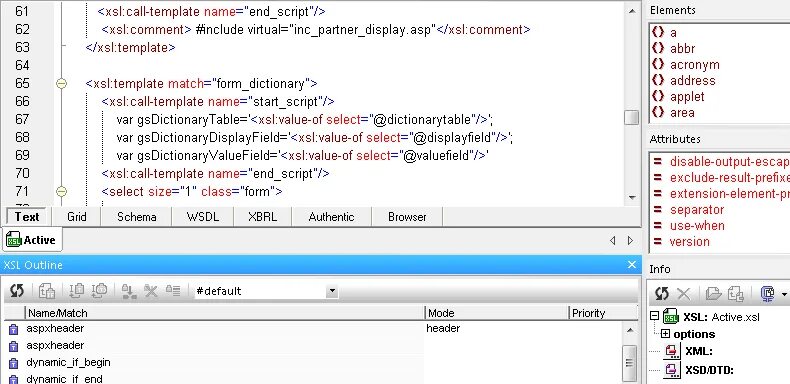Switch to Grid view tab

[77, 217]
